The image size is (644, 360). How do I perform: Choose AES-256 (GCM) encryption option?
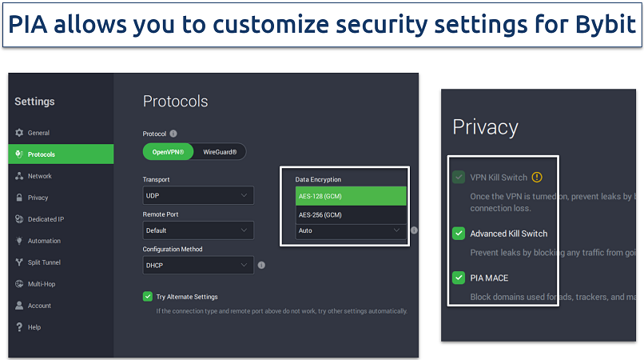point(351,215)
